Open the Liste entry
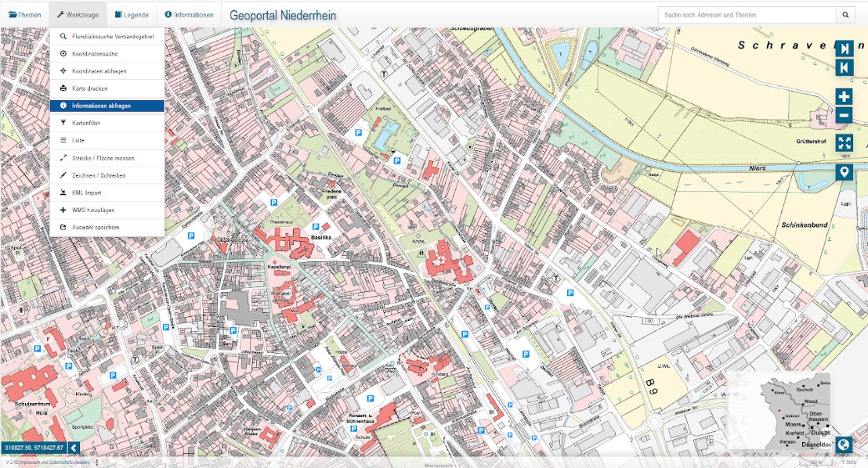 107,141
